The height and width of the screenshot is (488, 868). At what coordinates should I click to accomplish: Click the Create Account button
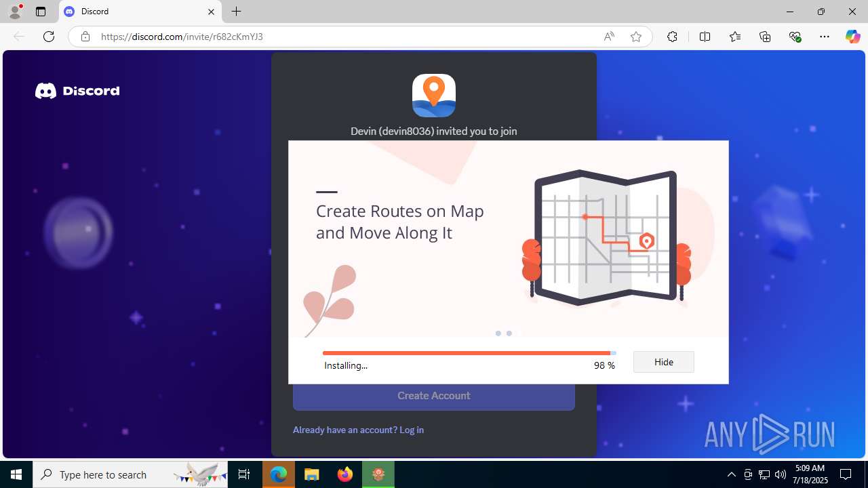434,396
